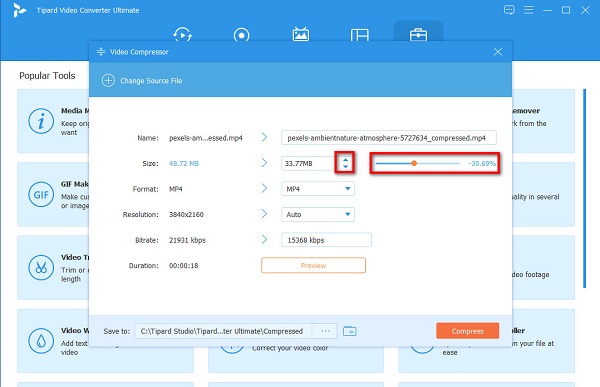This screenshot has width=600, height=387.
Task: Open the Ripper disc tab icon
Action: (x=241, y=35)
